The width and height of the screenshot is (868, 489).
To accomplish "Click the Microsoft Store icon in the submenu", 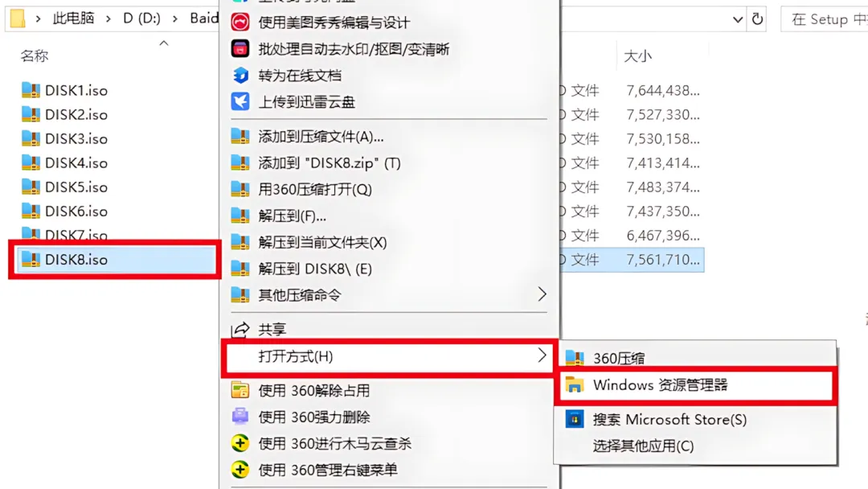I will click(x=574, y=419).
